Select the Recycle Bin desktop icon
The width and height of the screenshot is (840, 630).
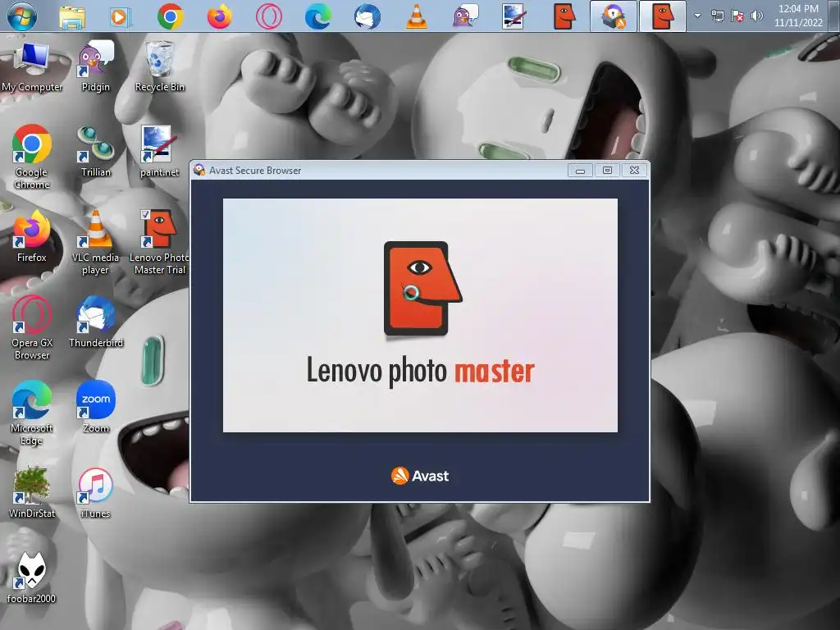tap(160, 66)
